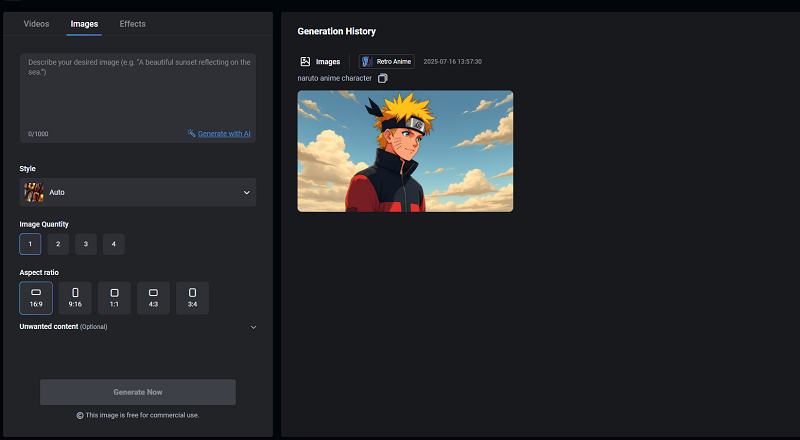Set image quantity to 4
The image size is (800, 440).
click(114, 244)
